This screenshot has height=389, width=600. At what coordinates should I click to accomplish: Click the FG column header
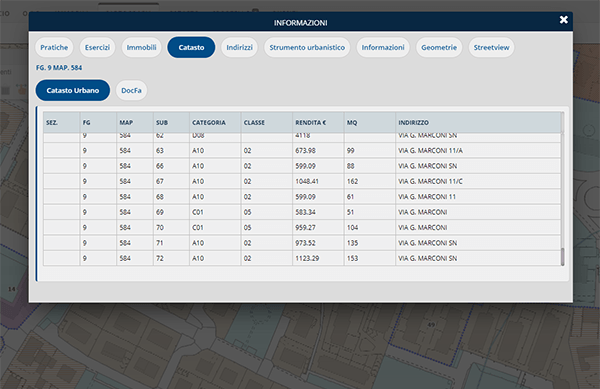pos(98,122)
